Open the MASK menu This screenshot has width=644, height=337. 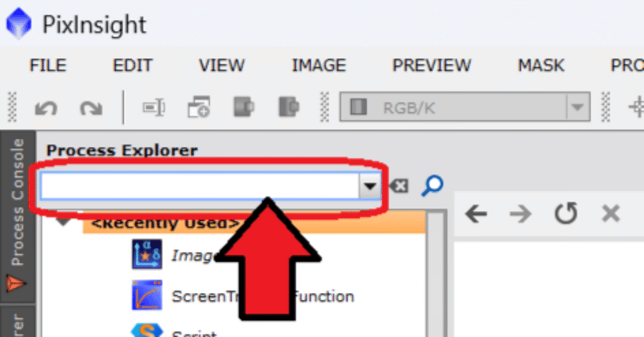[541, 65]
